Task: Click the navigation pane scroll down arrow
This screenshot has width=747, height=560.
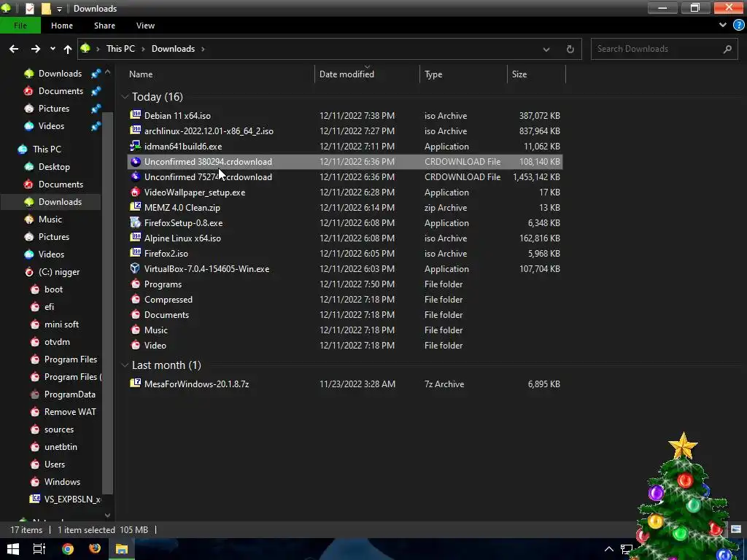Action: 107,515
